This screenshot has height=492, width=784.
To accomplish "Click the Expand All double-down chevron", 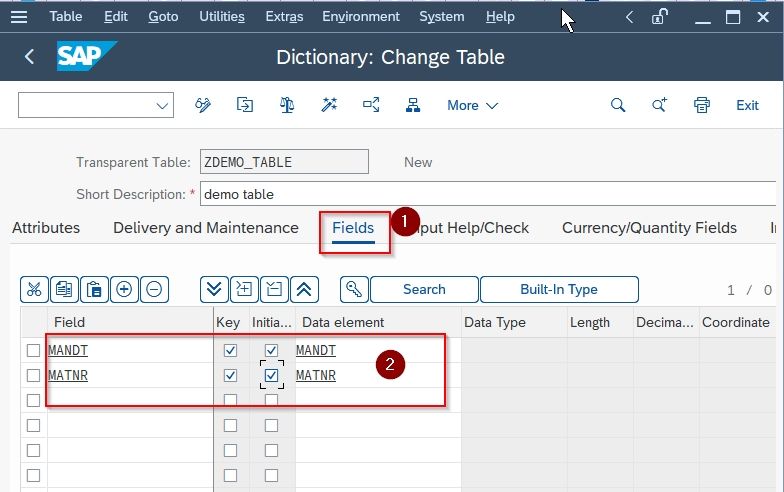I will coord(214,290).
